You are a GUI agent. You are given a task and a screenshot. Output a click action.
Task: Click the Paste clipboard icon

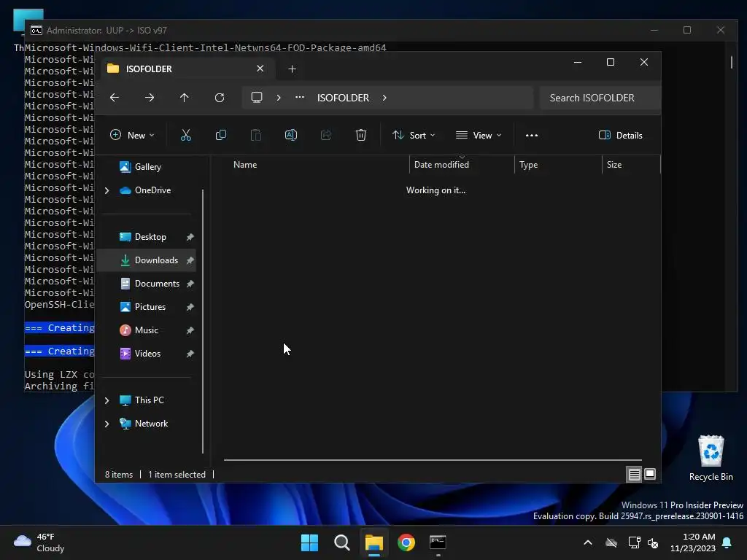256,135
